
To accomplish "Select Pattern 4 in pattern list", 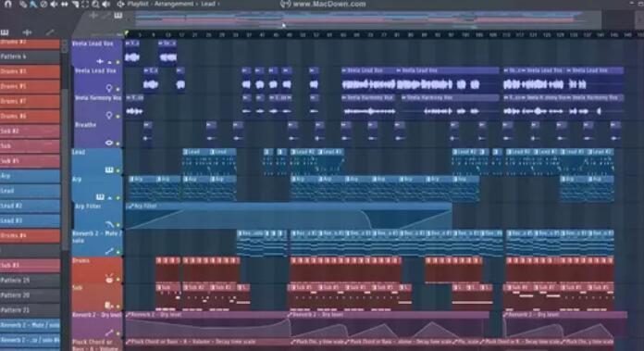I will point(30,56).
